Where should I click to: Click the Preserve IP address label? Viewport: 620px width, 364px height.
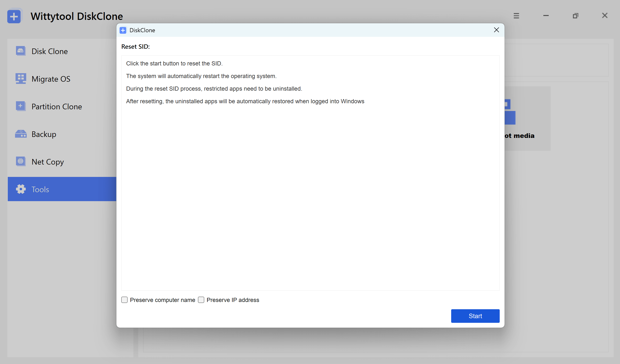pos(233,300)
